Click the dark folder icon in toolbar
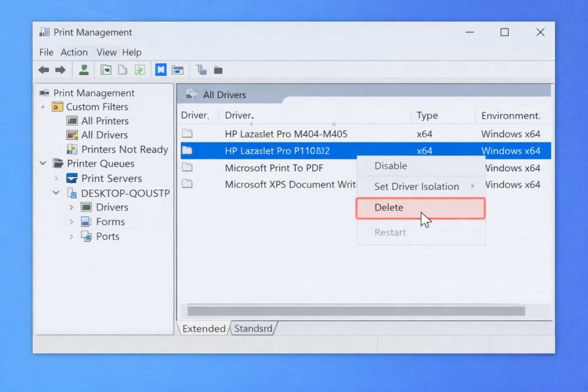Screen dimensions: 588x392 coord(218,70)
